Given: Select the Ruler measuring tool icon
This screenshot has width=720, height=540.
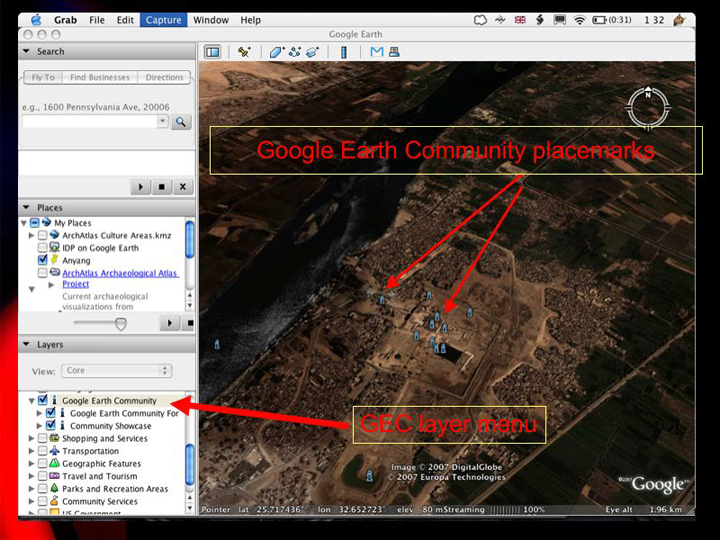Looking at the screenshot, I should [343, 52].
